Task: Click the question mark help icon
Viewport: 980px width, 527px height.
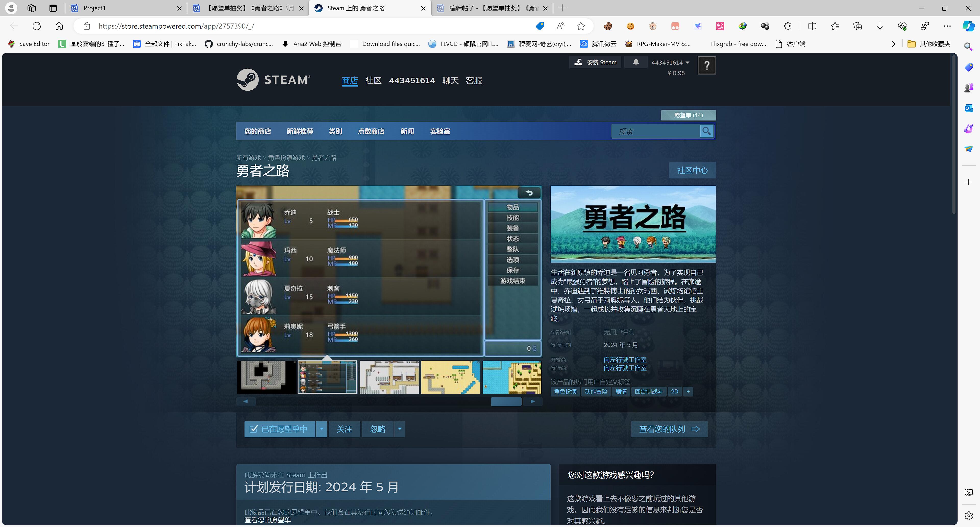Action: click(706, 65)
